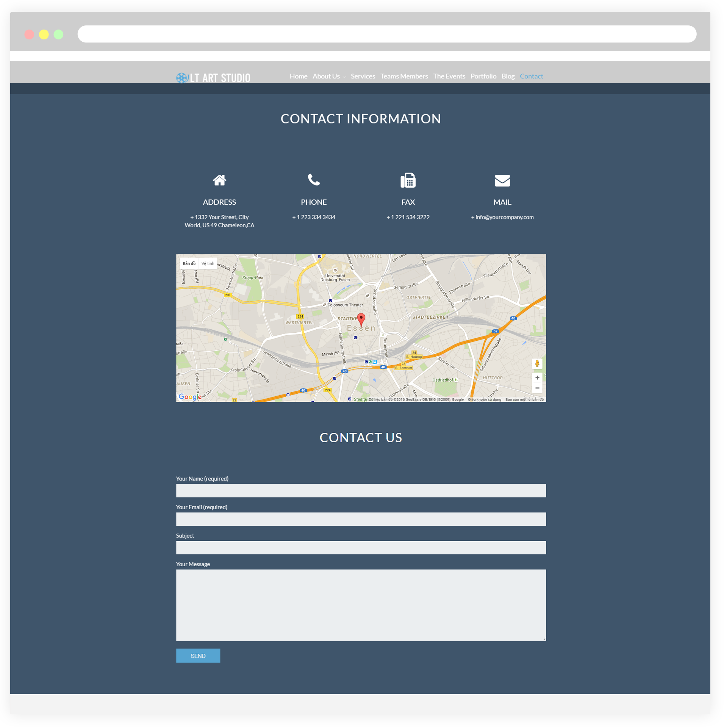724x728 pixels.
Task: Expand the About Us dropdown arrow
Action: [344, 77]
